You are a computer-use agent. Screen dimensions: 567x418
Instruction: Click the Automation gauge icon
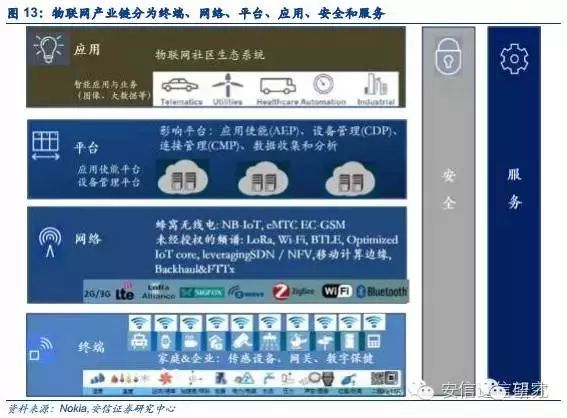(323, 85)
